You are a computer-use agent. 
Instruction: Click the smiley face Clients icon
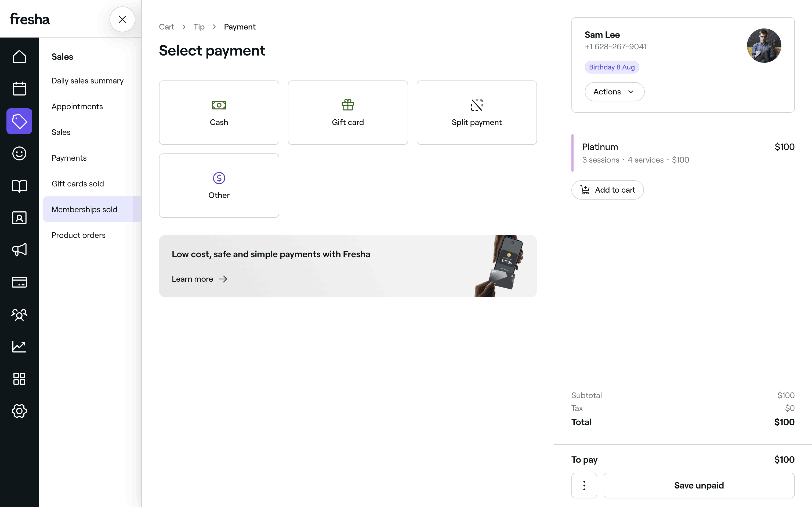click(x=19, y=153)
